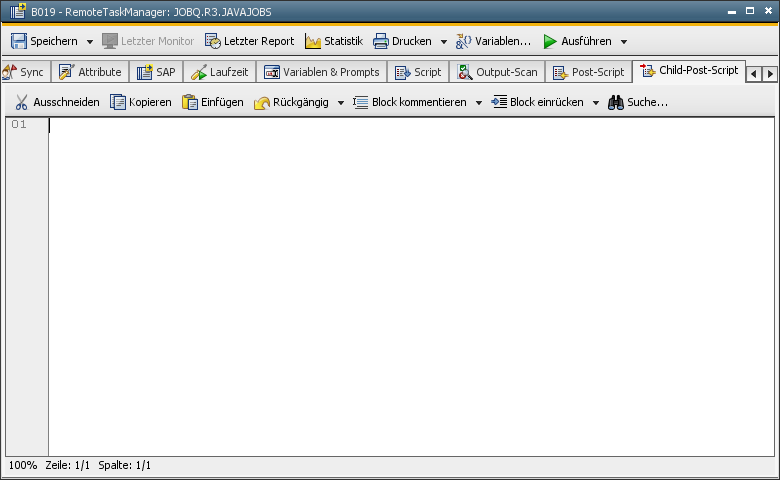The width and height of the screenshot is (780, 480).
Task: Maximize the JOBQ.R3.JAVAJOBS window
Action: point(750,11)
